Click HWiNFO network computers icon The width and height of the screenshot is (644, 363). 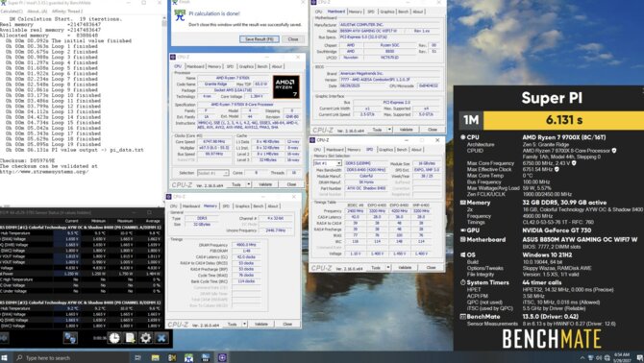pos(70,338)
